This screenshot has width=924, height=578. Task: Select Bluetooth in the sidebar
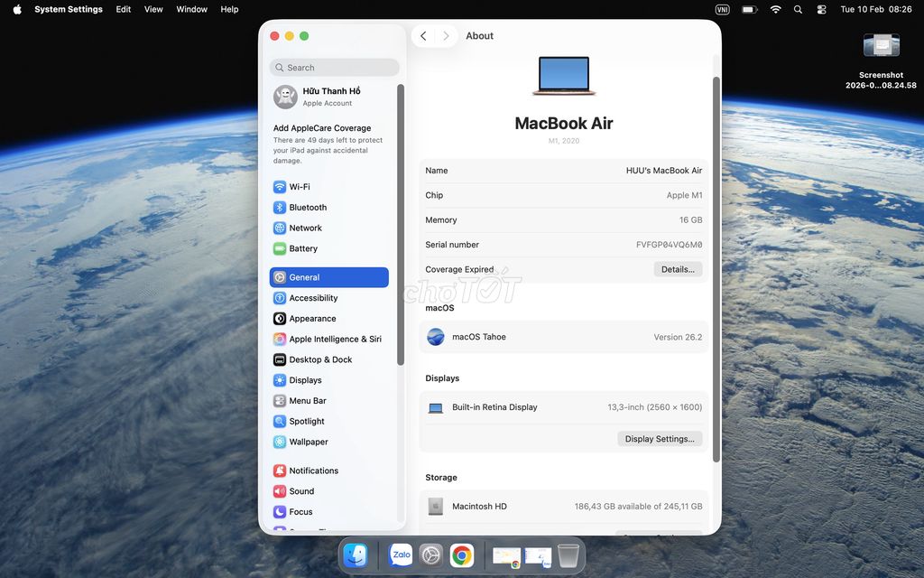309,207
